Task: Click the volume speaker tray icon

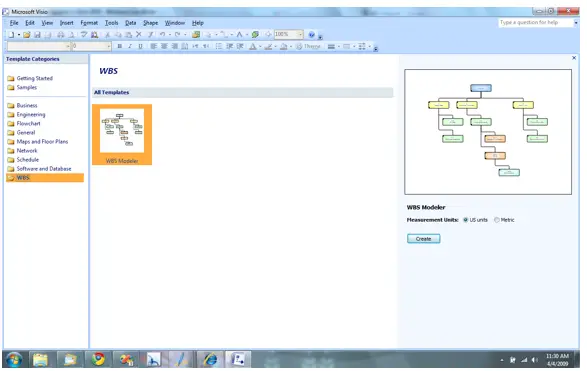Action: (535, 360)
